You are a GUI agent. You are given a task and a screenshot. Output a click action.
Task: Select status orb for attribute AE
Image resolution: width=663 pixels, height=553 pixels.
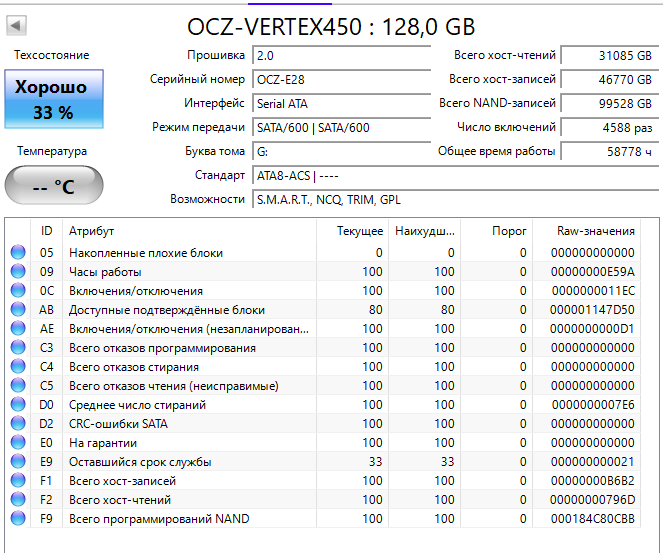tap(18, 328)
